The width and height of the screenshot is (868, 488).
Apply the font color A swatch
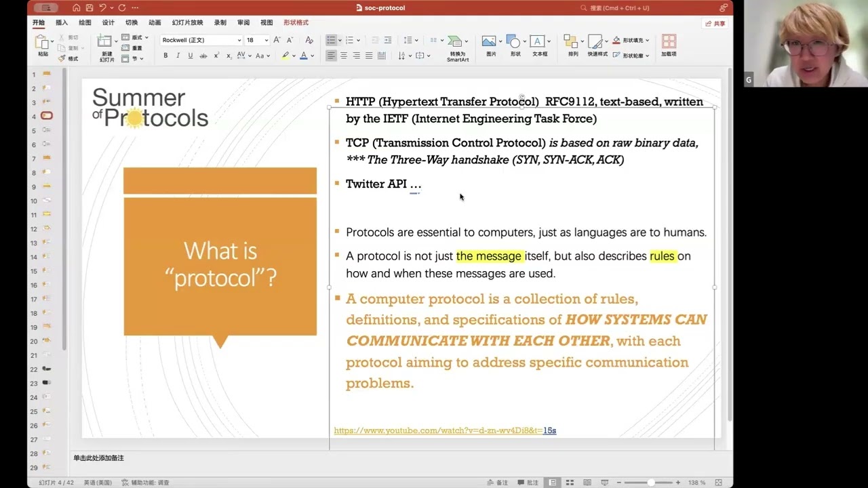tap(303, 56)
